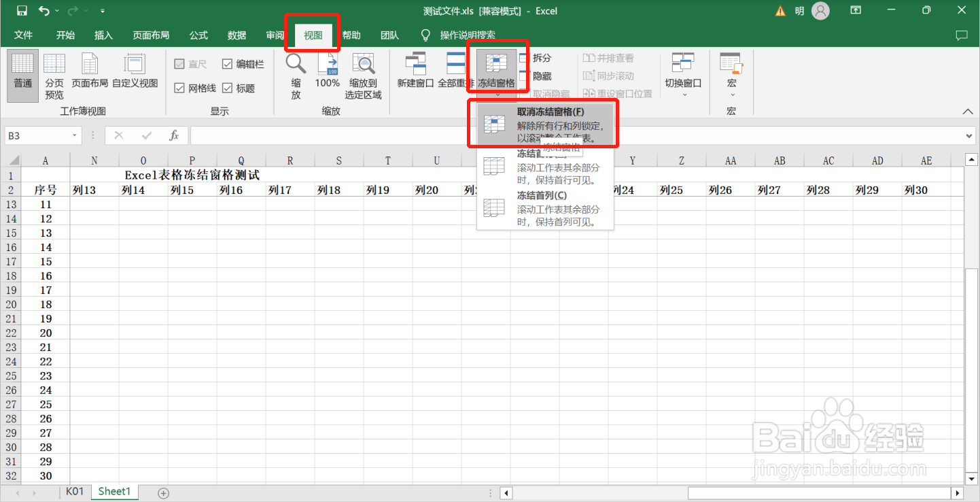Click 缩放到选定区域 button
Viewport: 980px width, 502px height.
point(364,76)
